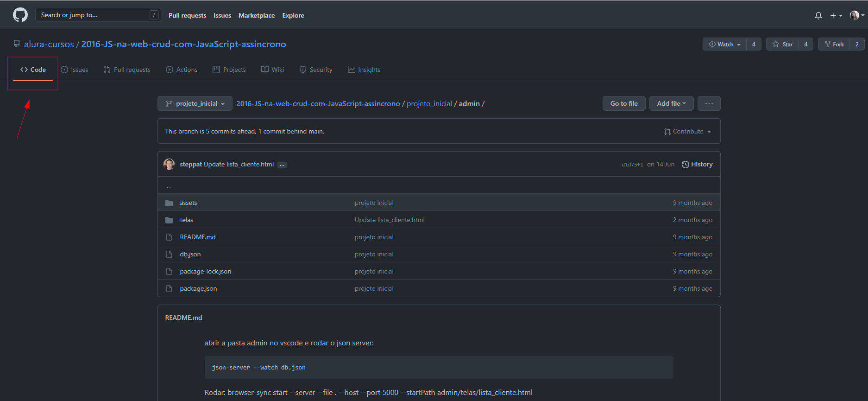868x401 pixels.
Task: Star this repository
Action: 782,45
